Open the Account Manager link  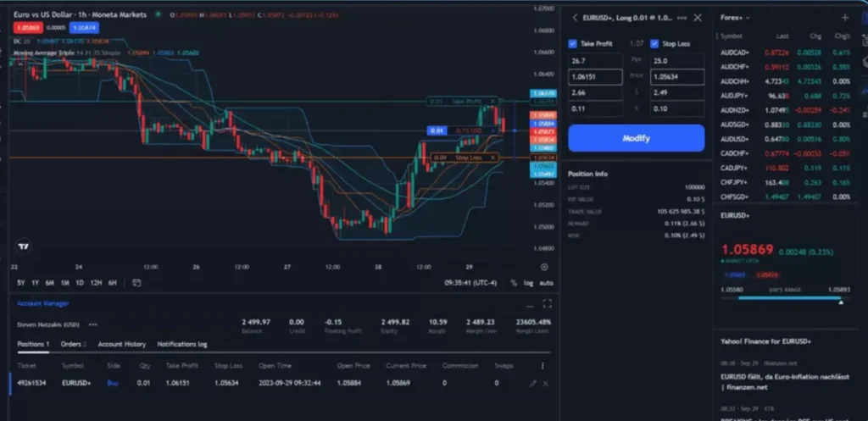pos(43,304)
